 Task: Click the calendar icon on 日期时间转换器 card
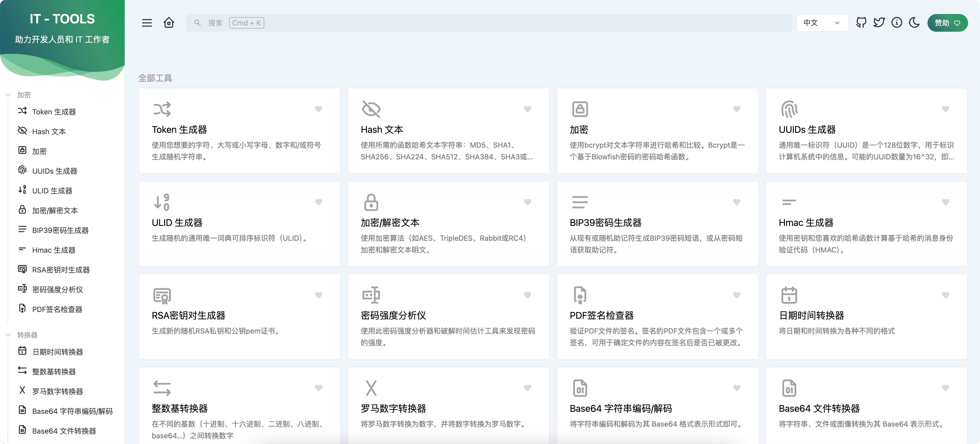tap(789, 295)
